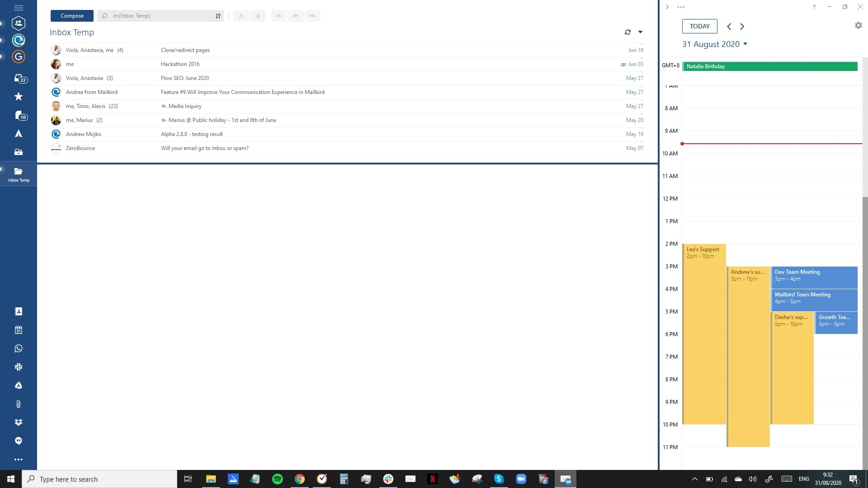Show more apps via sidebar ellipsis
Screen dimensions: 868x488
19,460
